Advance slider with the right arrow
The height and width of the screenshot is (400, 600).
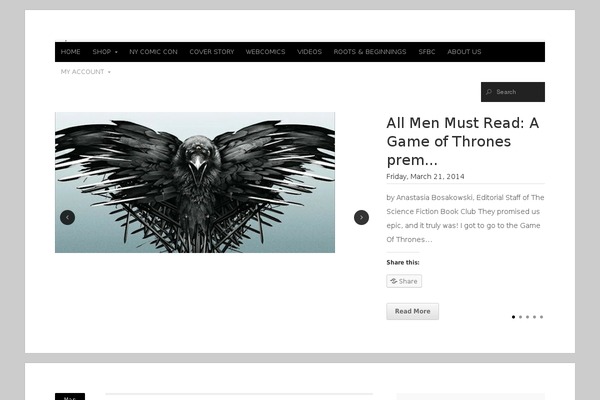click(361, 217)
